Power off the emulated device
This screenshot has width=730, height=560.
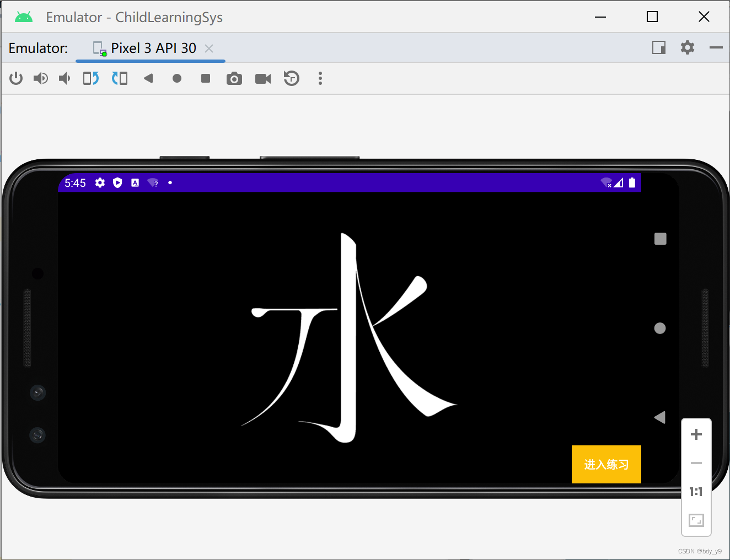click(x=16, y=78)
